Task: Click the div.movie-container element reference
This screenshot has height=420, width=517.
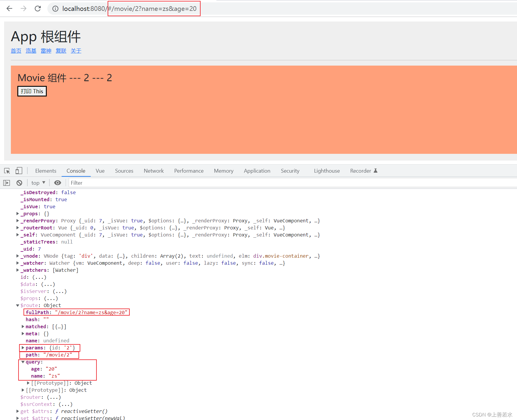Action: click(281, 256)
